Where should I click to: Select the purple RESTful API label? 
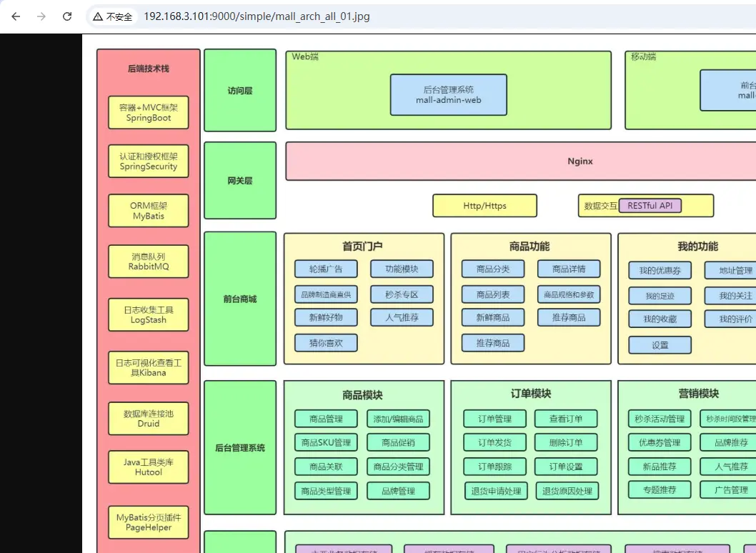[650, 206]
